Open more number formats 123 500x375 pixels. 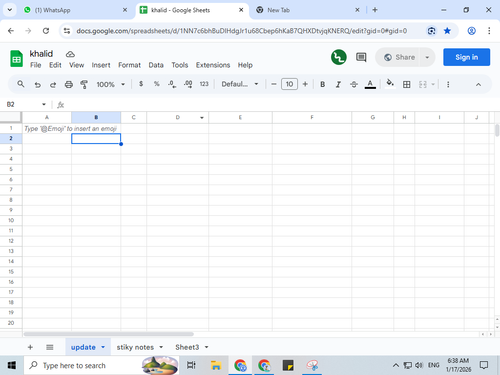point(204,84)
